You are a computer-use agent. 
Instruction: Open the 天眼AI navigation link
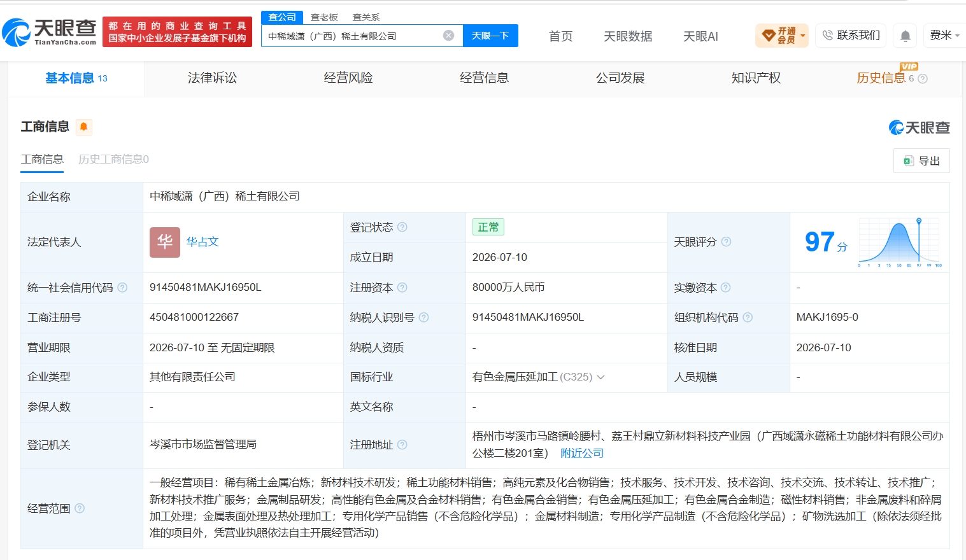700,36
